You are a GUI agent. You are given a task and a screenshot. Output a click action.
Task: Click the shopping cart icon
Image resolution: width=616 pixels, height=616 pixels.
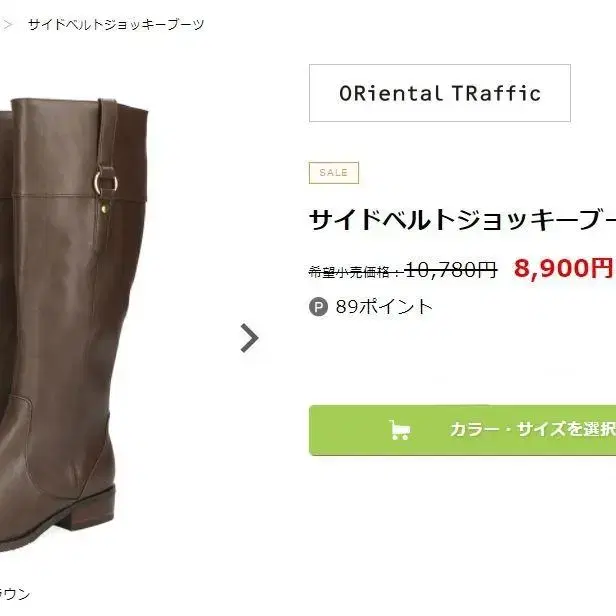click(x=400, y=430)
